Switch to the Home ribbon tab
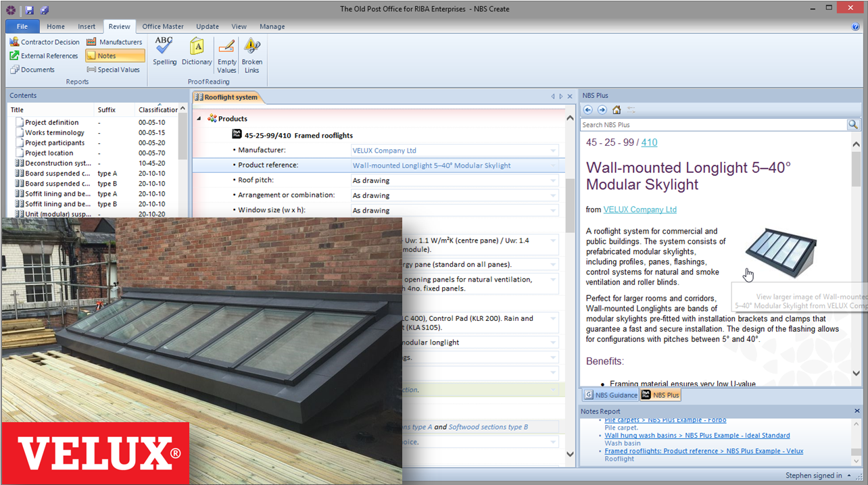Image resolution: width=868 pixels, height=485 pixels. tap(56, 26)
